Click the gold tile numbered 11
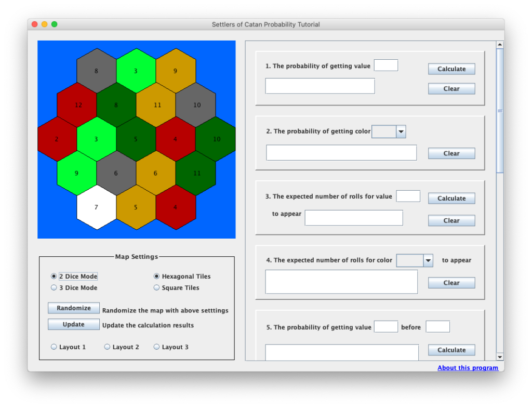The width and height of the screenshot is (532, 408). coord(156,105)
